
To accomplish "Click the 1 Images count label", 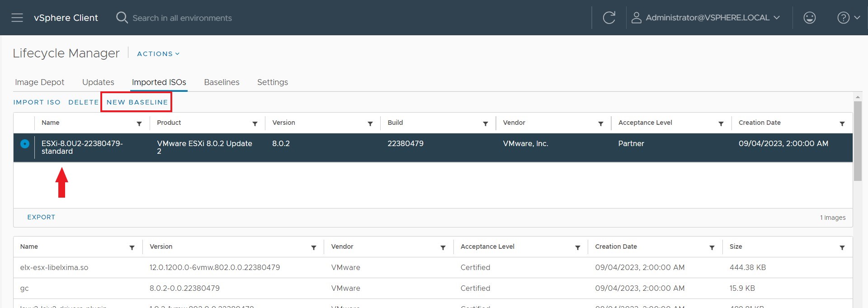I will pyautogui.click(x=833, y=218).
